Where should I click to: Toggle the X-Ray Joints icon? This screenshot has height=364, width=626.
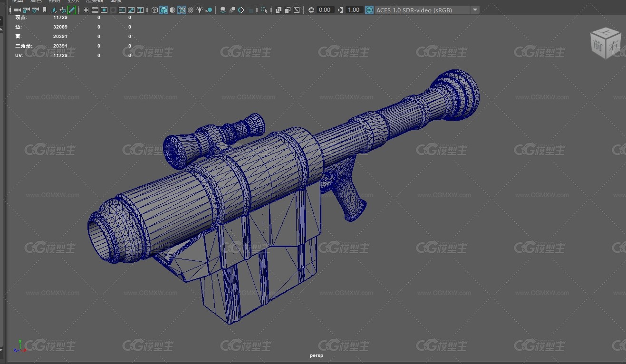pyautogui.click(x=297, y=10)
